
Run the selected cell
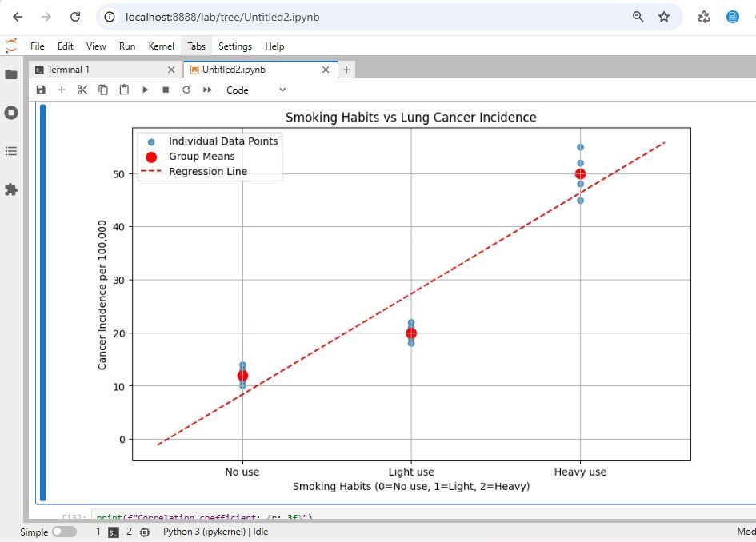(145, 90)
